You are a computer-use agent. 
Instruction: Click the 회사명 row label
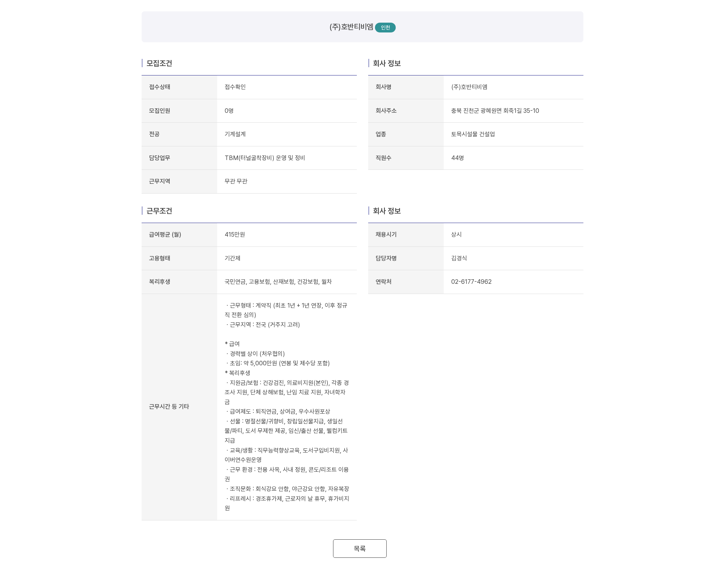(x=384, y=87)
